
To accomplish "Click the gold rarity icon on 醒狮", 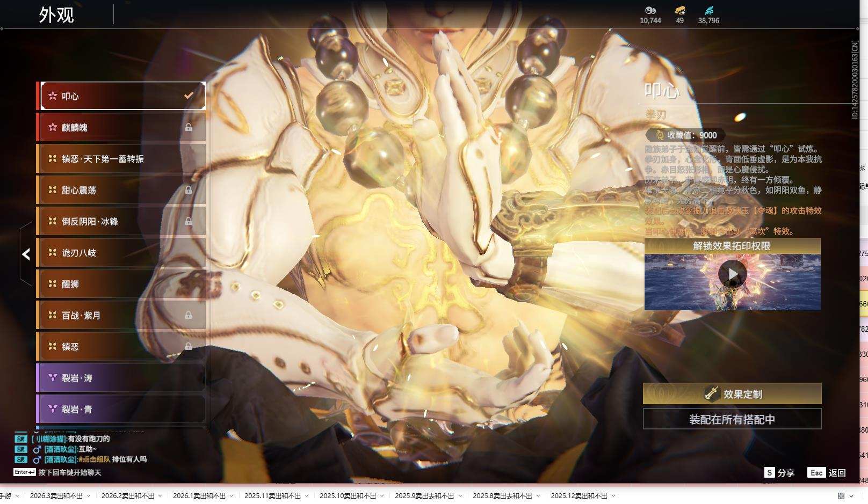I will coord(53,283).
